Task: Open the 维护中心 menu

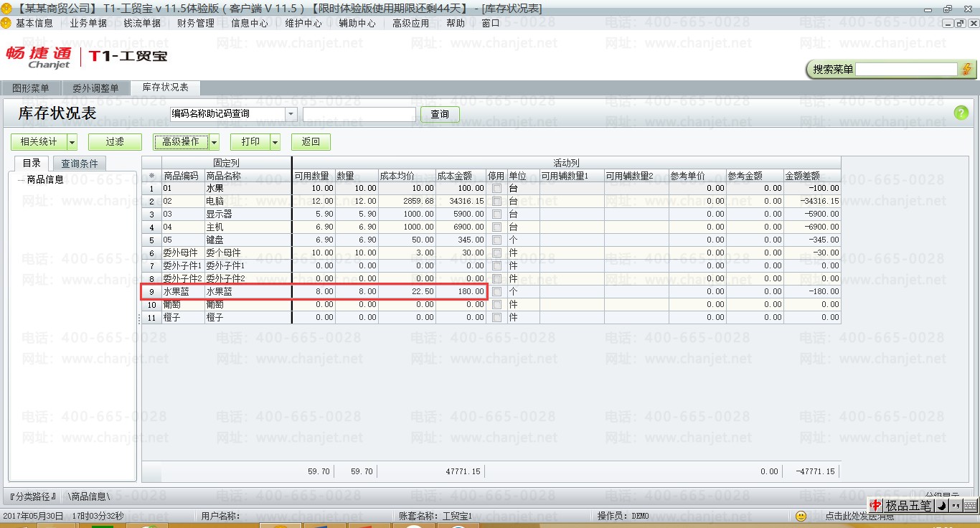Action: click(x=303, y=23)
